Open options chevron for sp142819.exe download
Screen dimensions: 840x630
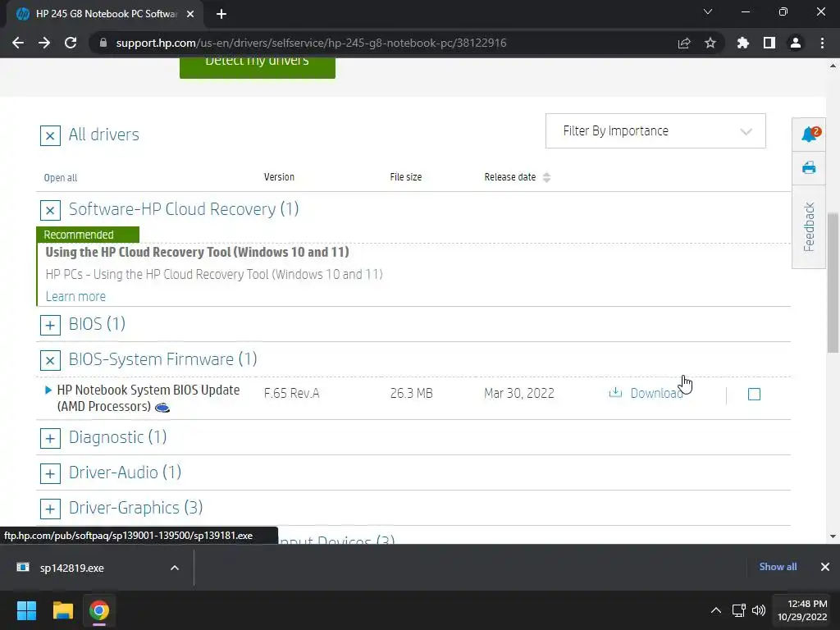tap(175, 568)
